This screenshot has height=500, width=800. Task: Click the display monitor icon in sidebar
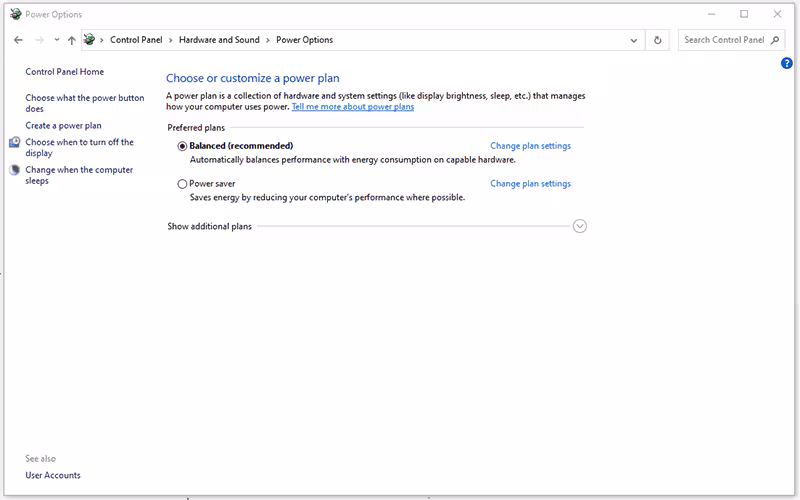click(15, 142)
